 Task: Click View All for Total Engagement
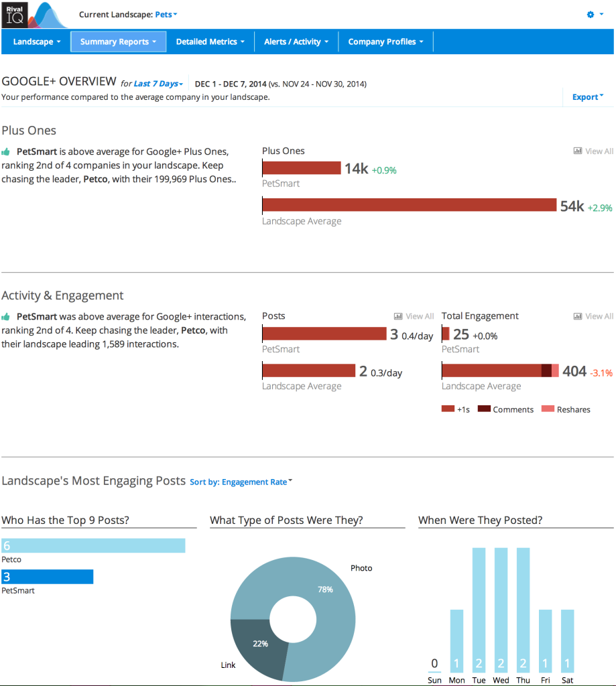599,316
